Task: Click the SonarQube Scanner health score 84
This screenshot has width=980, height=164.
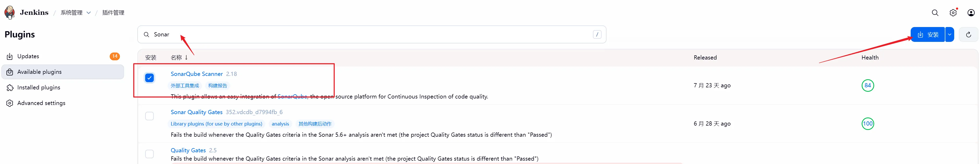Action: tap(867, 86)
